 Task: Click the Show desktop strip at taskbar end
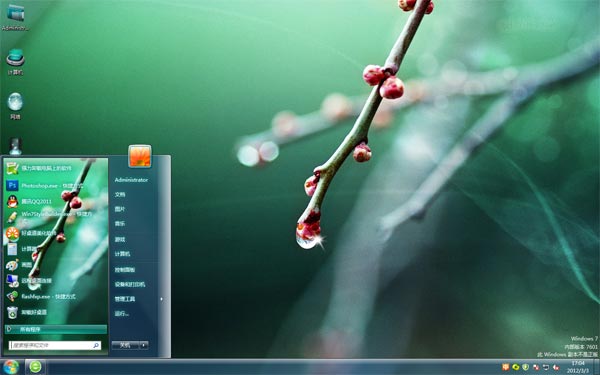coord(596,367)
